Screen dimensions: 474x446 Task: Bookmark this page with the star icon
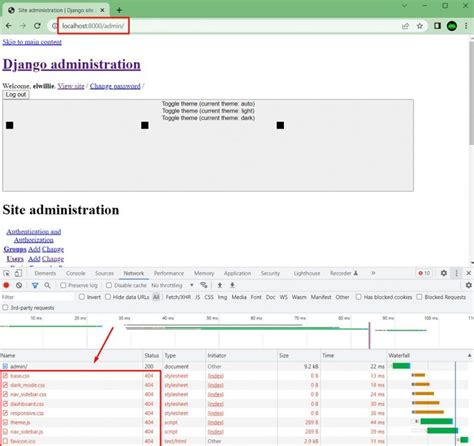[420, 26]
